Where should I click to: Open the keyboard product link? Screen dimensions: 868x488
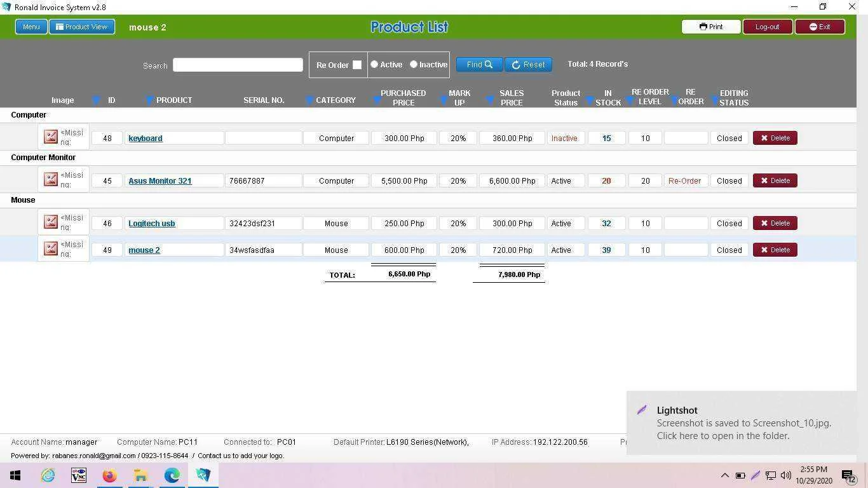[146, 138]
